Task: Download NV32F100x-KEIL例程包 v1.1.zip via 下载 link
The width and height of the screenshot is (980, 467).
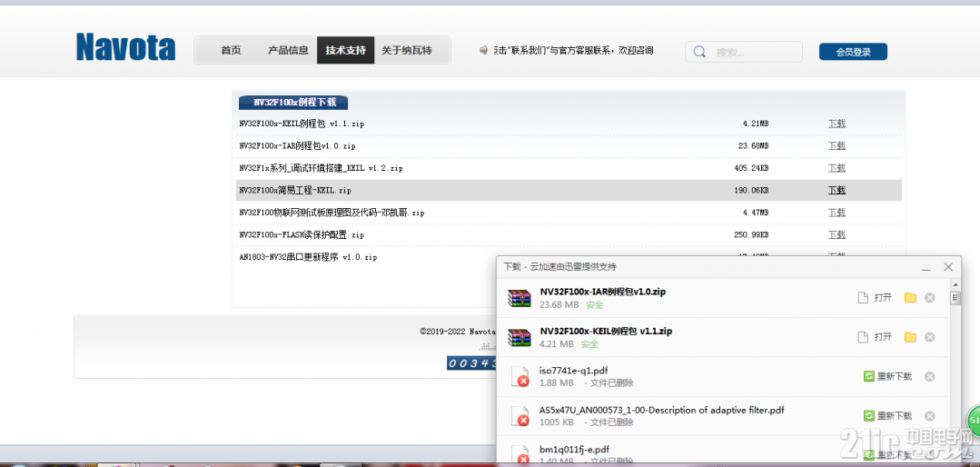Action: (x=836, y=124)
